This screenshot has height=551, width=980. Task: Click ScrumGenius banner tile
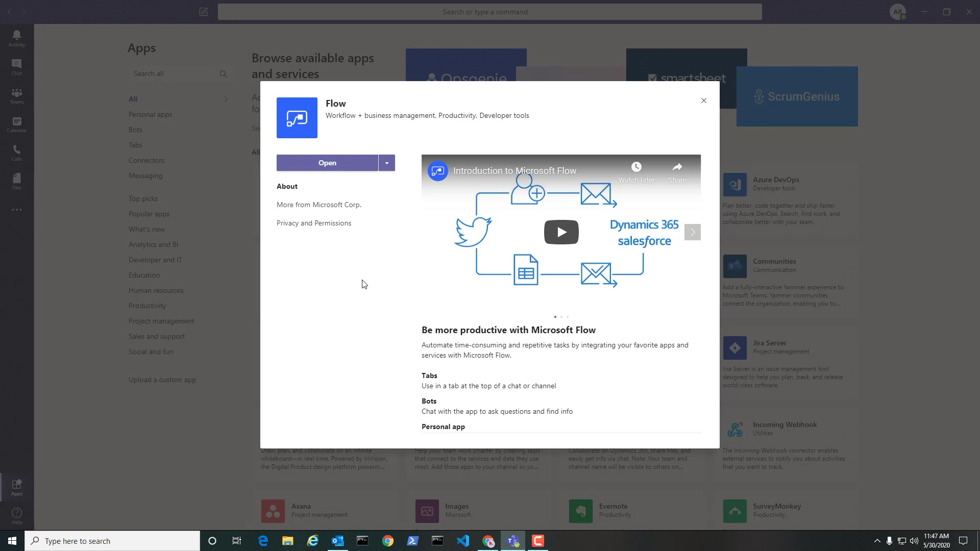(x=797, y=96)
